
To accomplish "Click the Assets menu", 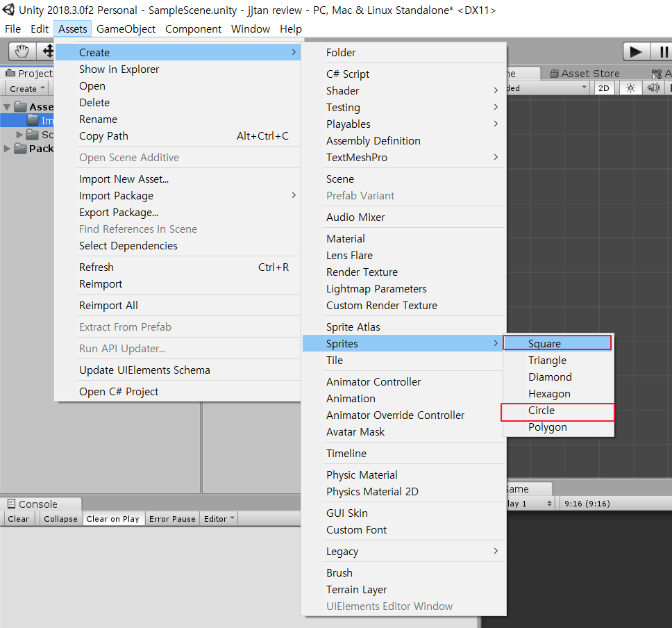I will [72, 28].
